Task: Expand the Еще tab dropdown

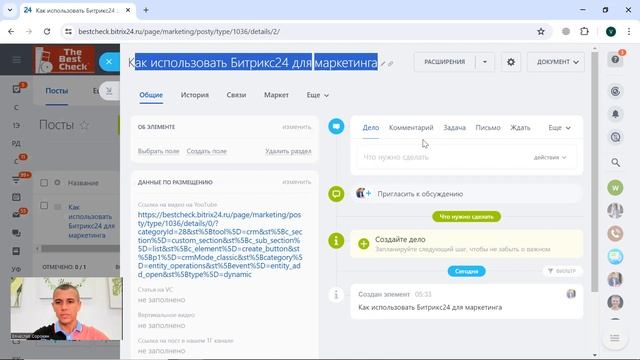Action: click(318, 95)
